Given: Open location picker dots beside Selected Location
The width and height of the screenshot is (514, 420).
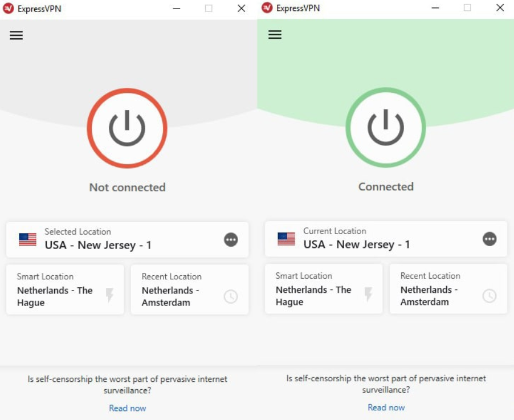Looking at the screenshot, I should (x=231, y=240).
